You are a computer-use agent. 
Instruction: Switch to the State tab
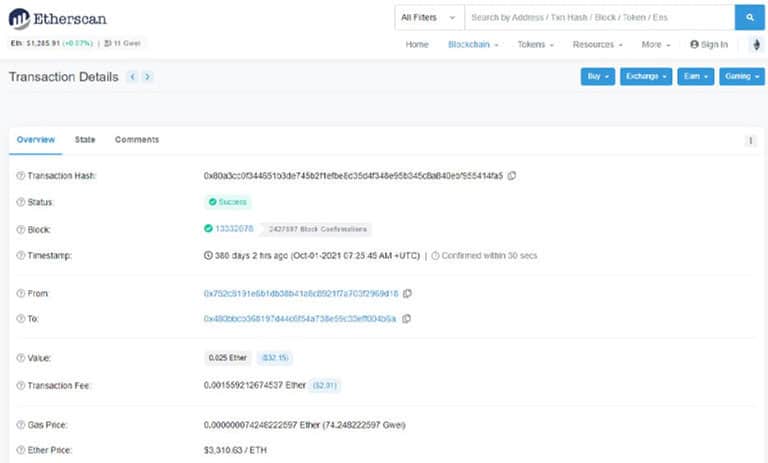pyautogui.click(x=85, y=140)
